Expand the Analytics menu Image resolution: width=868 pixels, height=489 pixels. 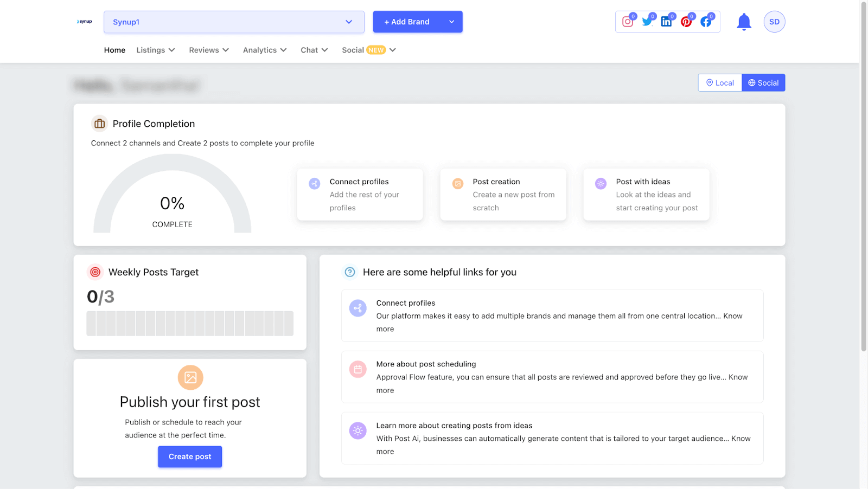coord(265,50)
